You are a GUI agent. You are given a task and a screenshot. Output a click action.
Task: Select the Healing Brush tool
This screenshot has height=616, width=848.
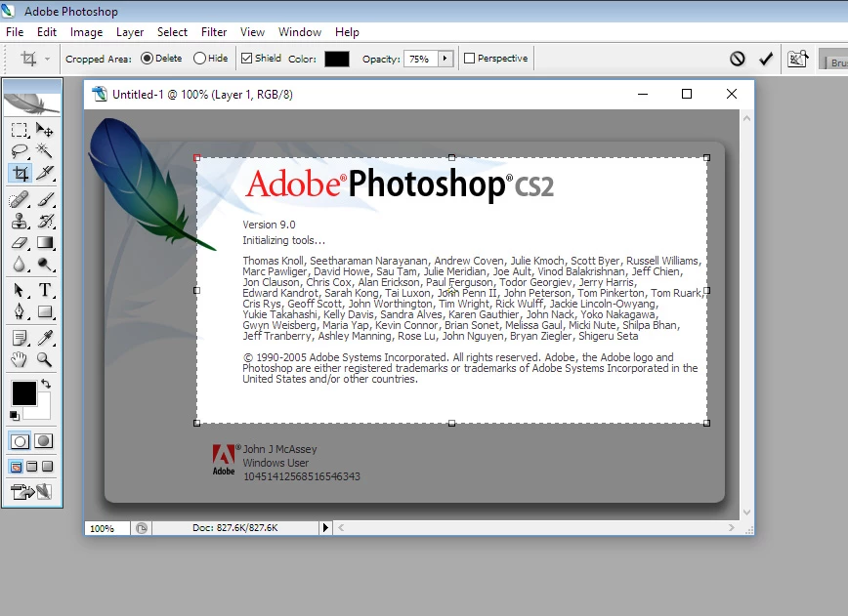tap(20, 200)
